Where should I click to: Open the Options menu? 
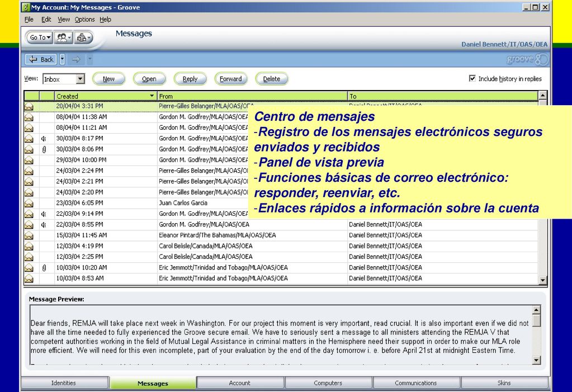tap(84, 20)
